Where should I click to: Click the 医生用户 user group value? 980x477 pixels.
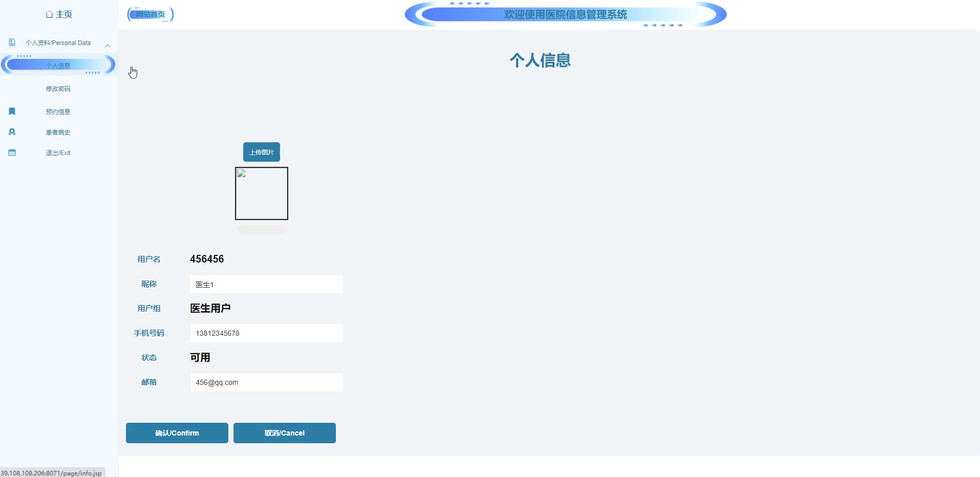[x=210, y=308]
